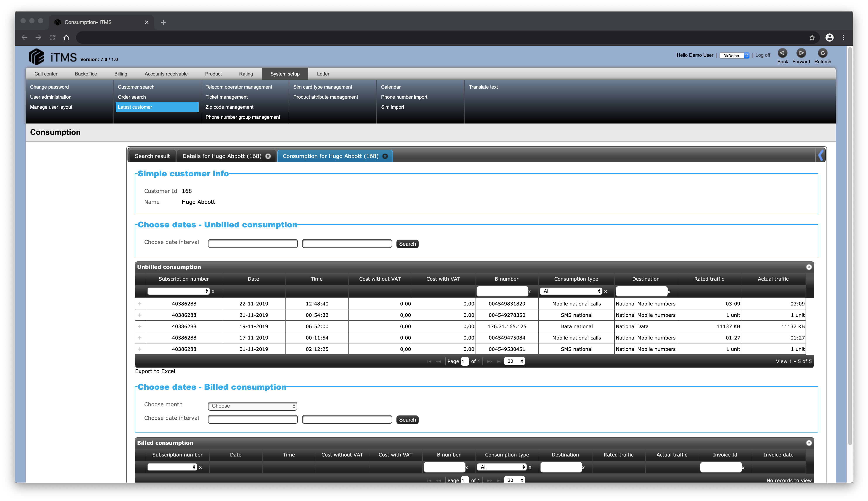Open Accounts receivable menu
This screenshot has height=501, width=868.
(x=166, y=74)
